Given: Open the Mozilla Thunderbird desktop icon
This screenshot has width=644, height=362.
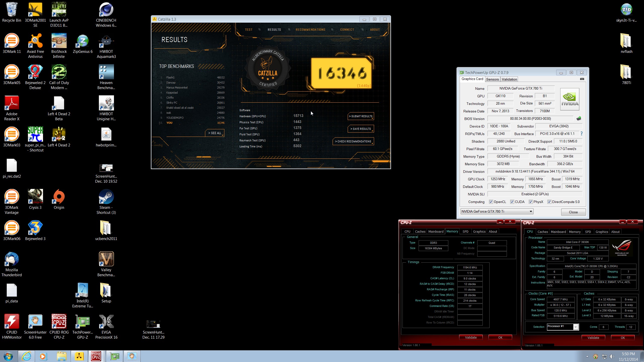Looking at the screenshot, I should [x=12, y=264].
